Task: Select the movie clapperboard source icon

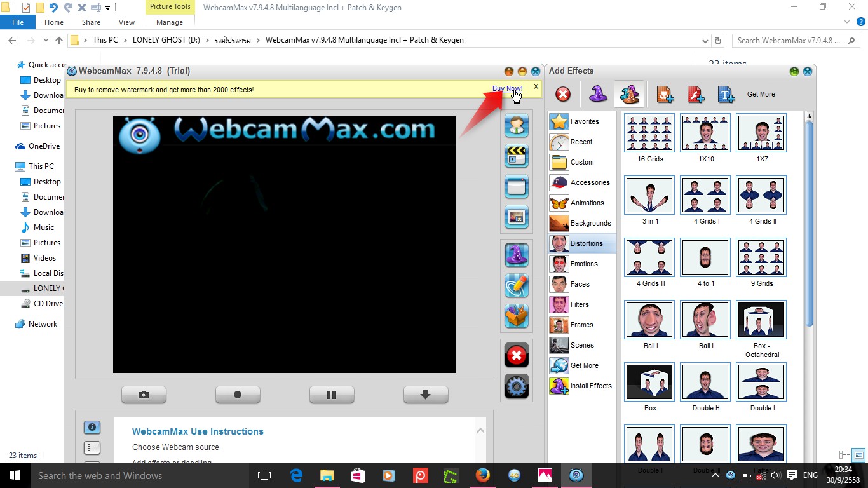Action: [517, 156]
